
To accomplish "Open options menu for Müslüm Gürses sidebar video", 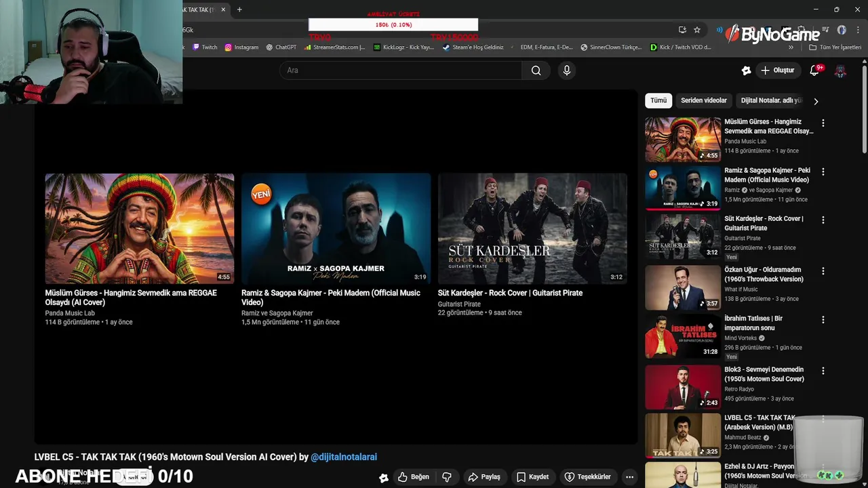I will point(823,123).
